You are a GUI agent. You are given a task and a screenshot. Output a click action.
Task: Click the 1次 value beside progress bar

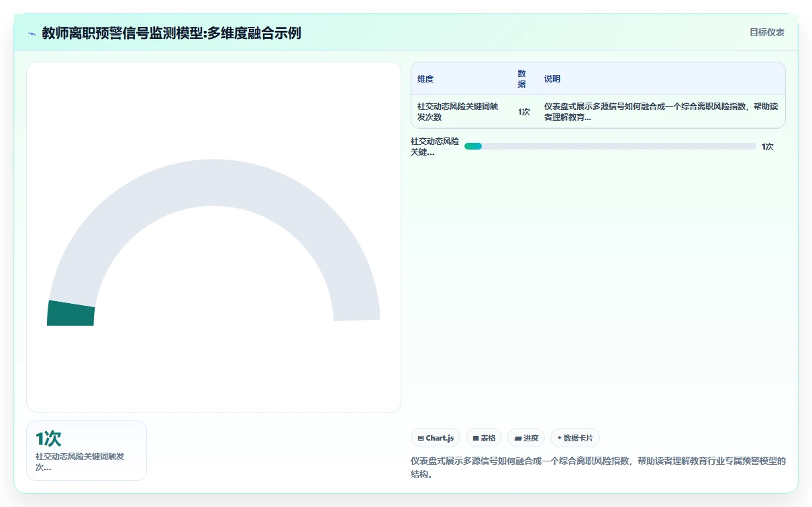click(x=768, y=147)
